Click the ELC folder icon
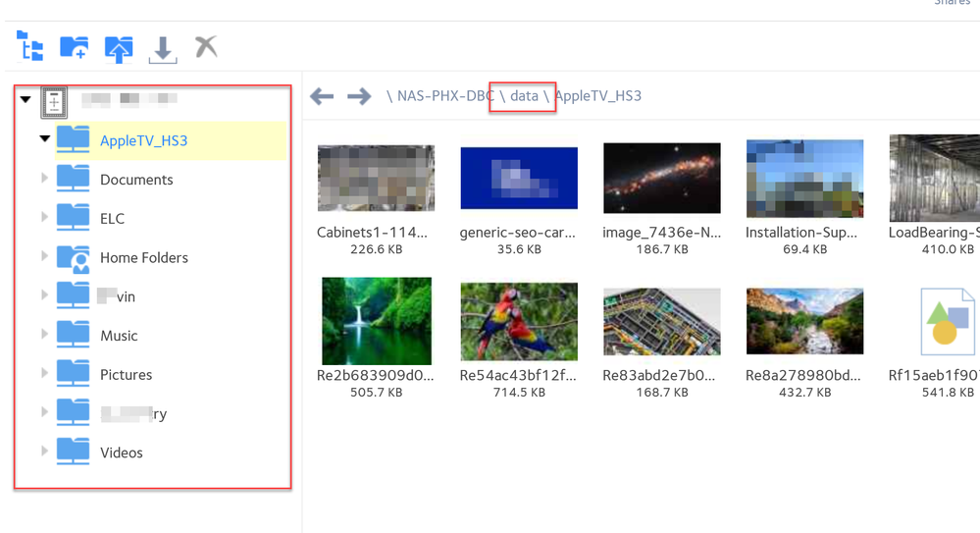Viewport: 980px width, 533px height. pos(74,217)
